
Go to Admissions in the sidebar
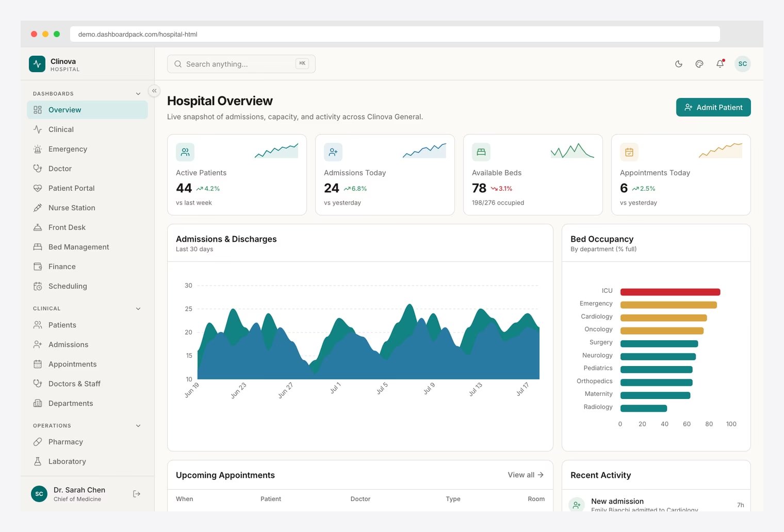[87, 344]
